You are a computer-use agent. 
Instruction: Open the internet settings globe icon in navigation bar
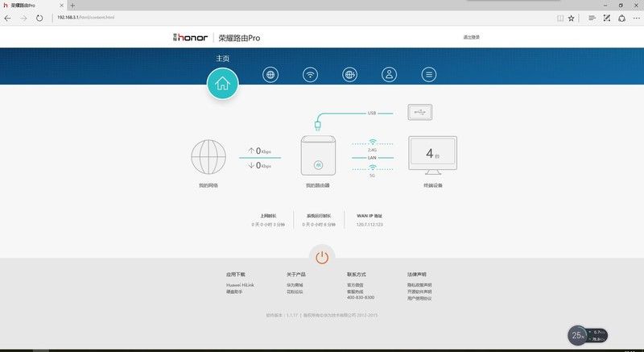click(270, 75)
